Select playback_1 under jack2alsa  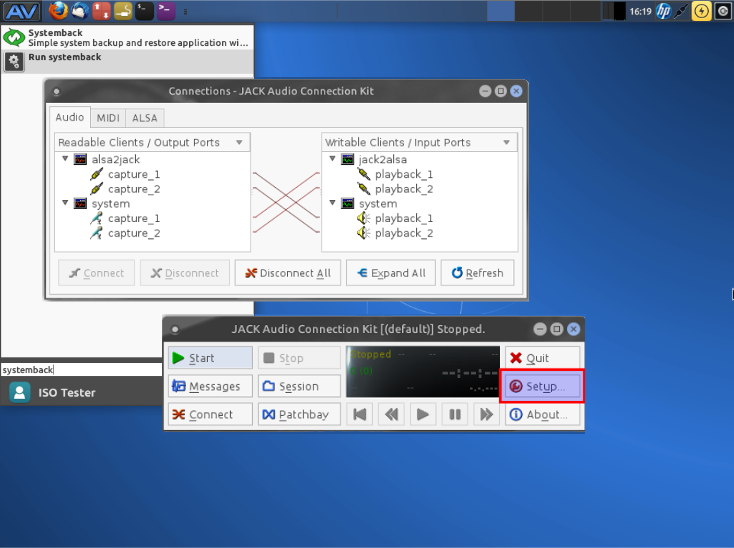point(403,174)
